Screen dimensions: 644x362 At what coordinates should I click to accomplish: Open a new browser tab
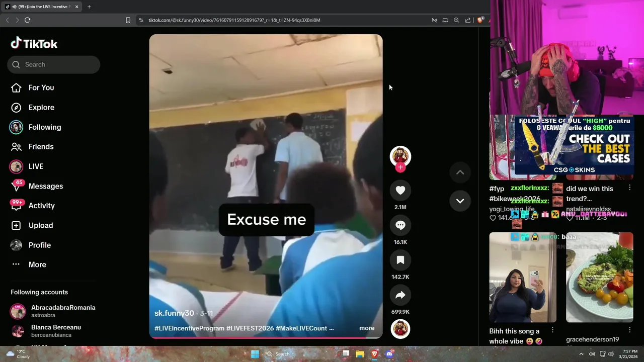89,7
